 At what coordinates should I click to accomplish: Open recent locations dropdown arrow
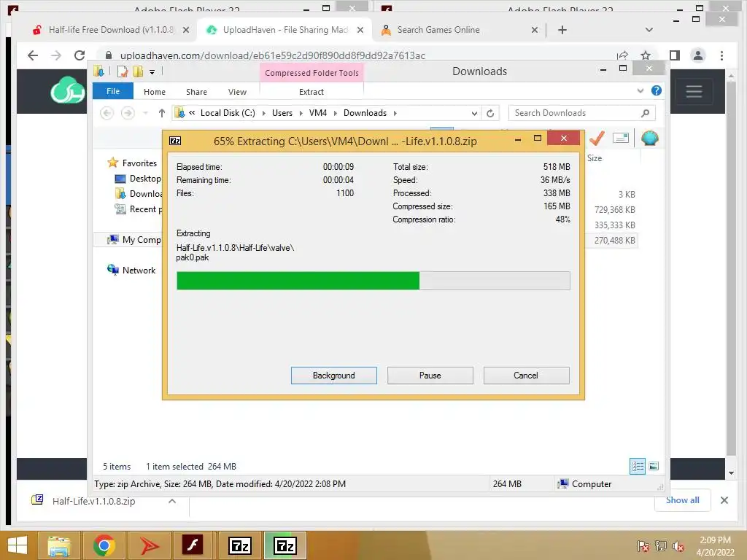tap(145, 113)
